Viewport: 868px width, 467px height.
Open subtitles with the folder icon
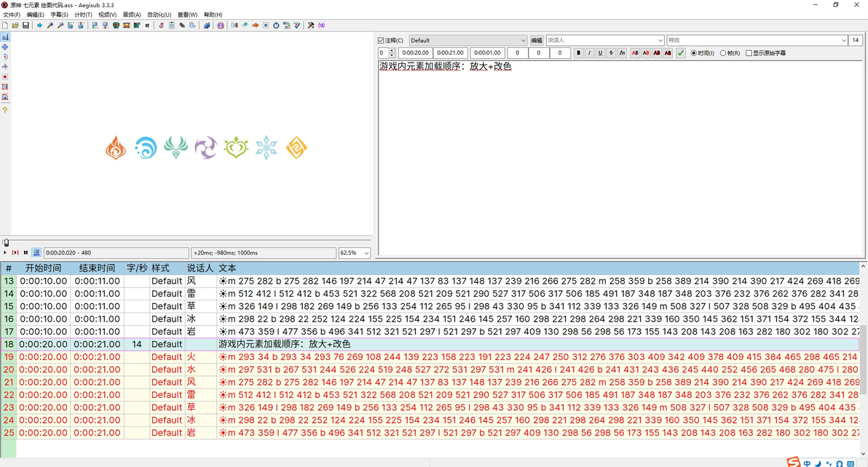click(15, 25)
